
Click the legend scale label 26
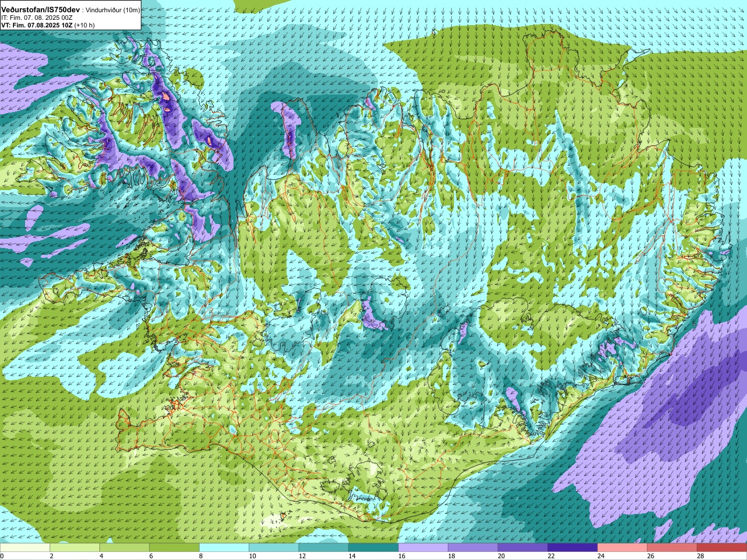coord(651,556)
